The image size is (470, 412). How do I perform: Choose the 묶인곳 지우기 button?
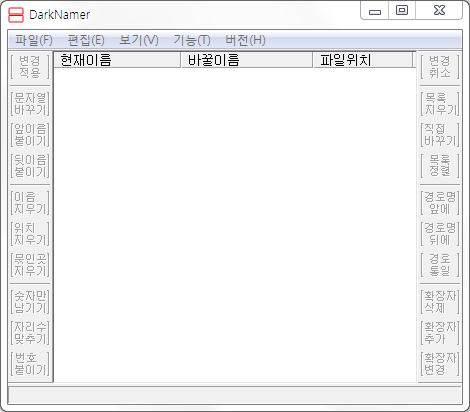[30, 265]
